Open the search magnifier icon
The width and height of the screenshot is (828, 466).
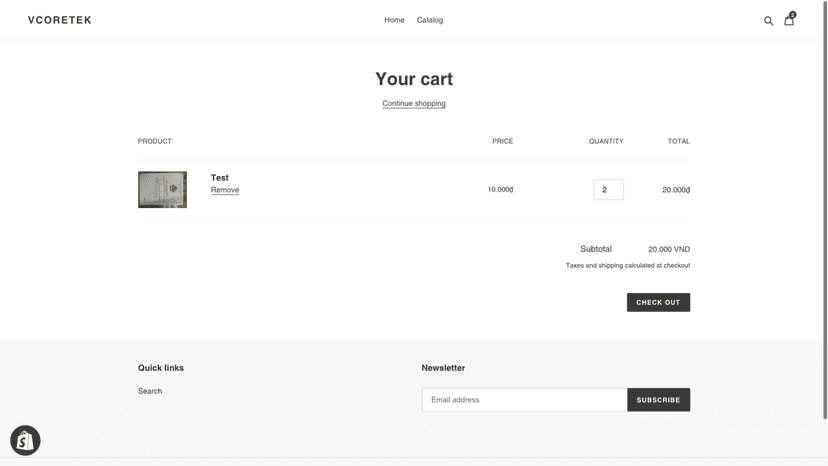(768, 21)
